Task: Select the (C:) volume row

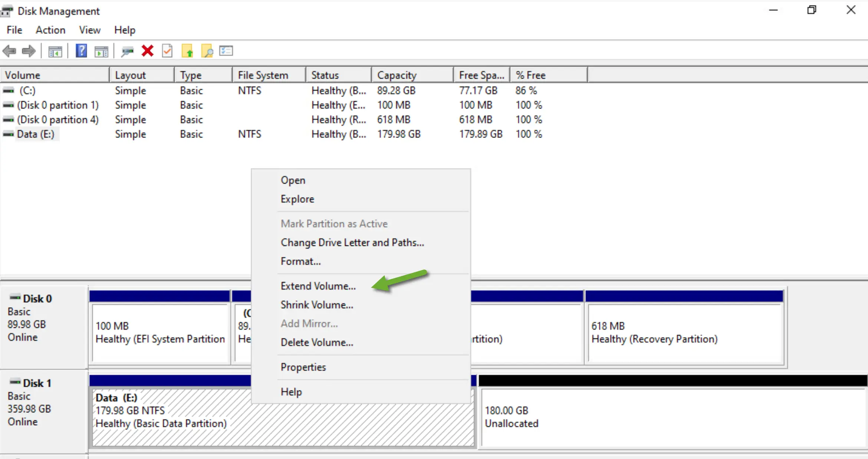Action: 27,90
